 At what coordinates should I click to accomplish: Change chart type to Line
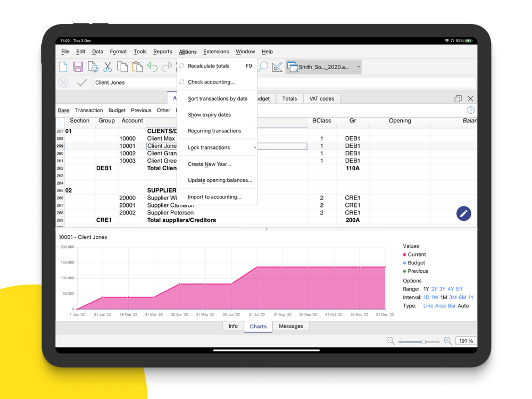coord(428,306)
